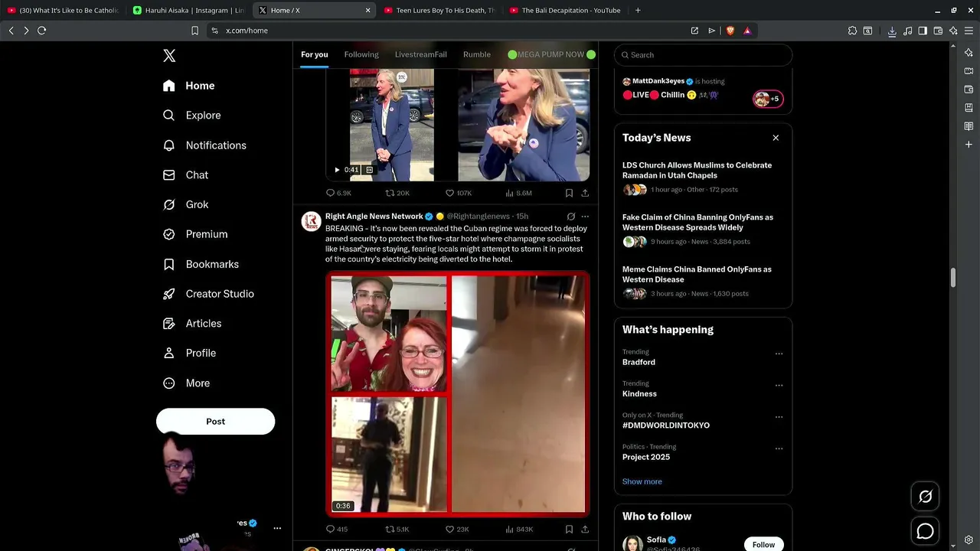Click the Grok explain icon on Right Angle post
The width and height of the screenshot is (980, 551).
tap(570, 217)
